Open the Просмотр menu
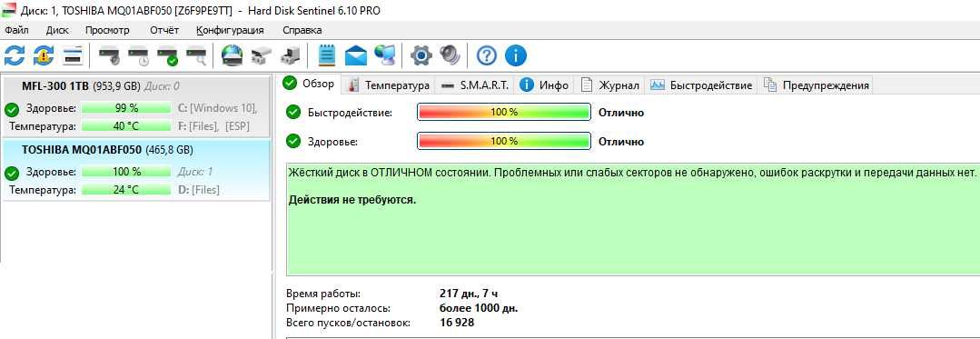This screenshot has height=339, width=980. tap(107, 30)
